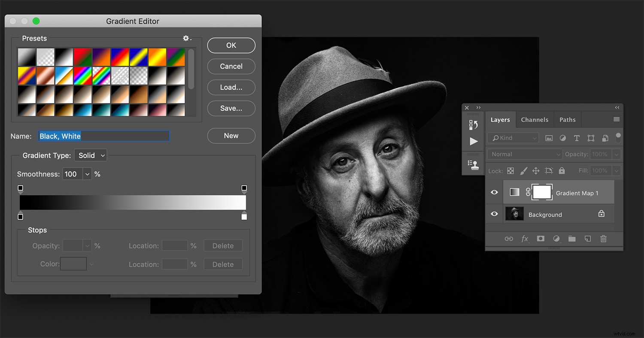Open the Layers panel menu

click(x=617, y=119)
